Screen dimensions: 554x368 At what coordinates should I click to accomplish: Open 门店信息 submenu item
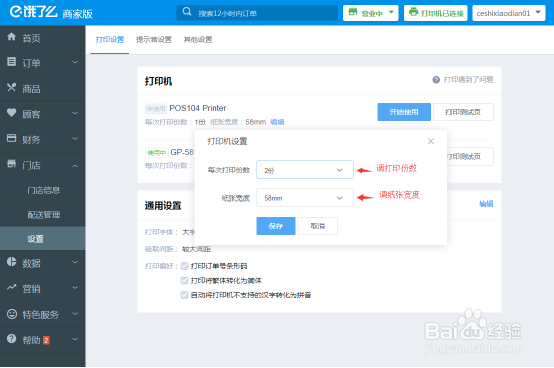tap(43, 190)
